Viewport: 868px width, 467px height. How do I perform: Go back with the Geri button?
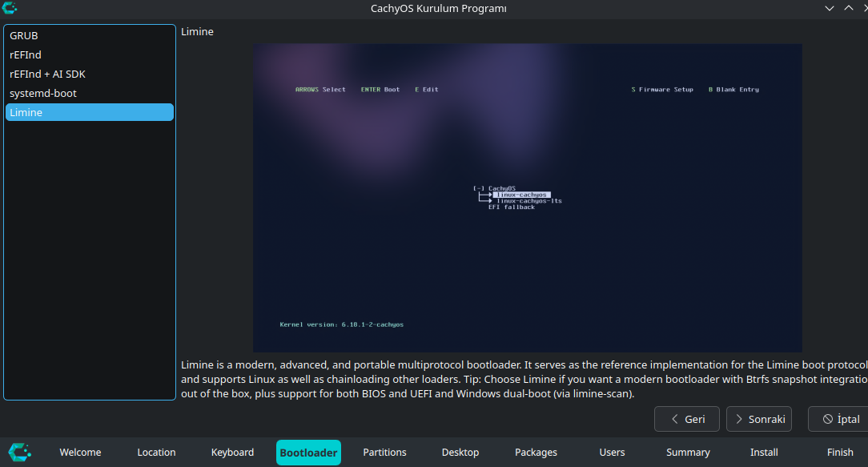[686, 419]
